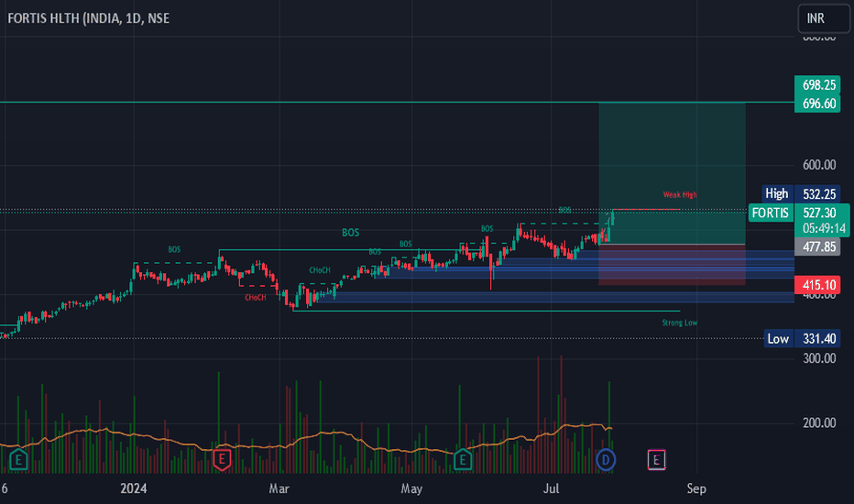Screen dimensions: 854x504
Task: Click the 200.00 price scale value
Action: coord(818,422)
